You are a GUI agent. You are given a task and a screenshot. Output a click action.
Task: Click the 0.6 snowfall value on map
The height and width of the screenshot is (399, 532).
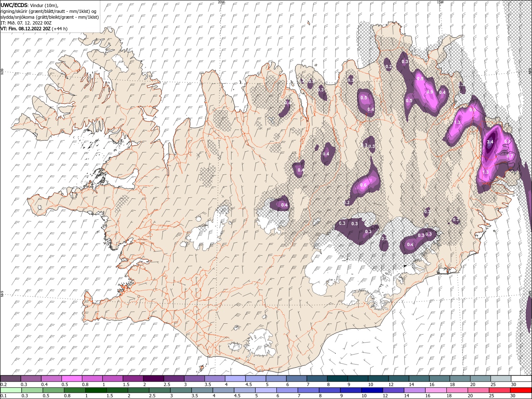click(x=363, y=185)
